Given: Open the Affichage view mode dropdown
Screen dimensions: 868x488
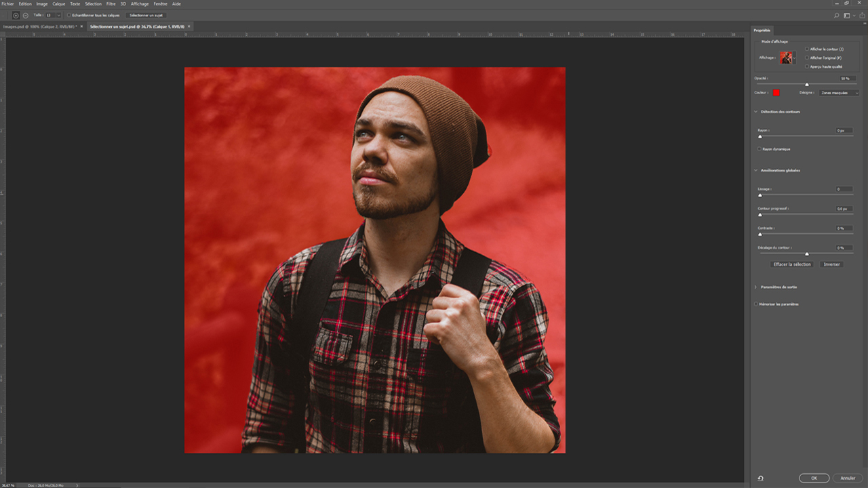Looking at the screenshot, I should [795, 58].
